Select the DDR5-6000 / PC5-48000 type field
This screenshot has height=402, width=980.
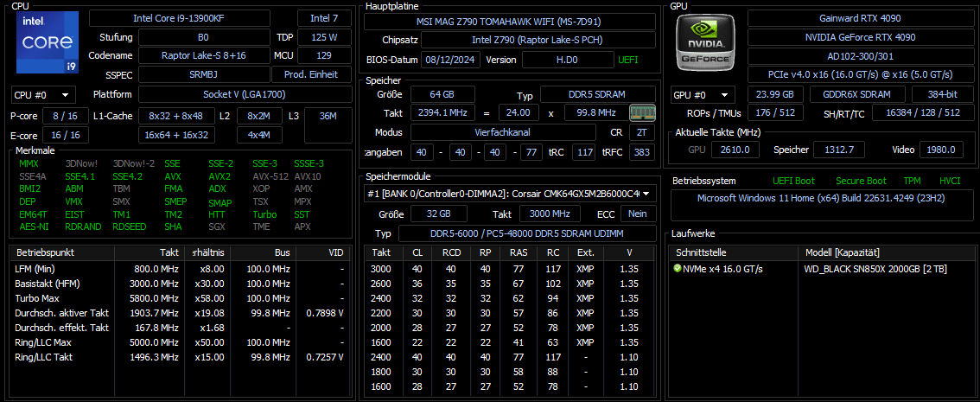(x=527, y=233)
